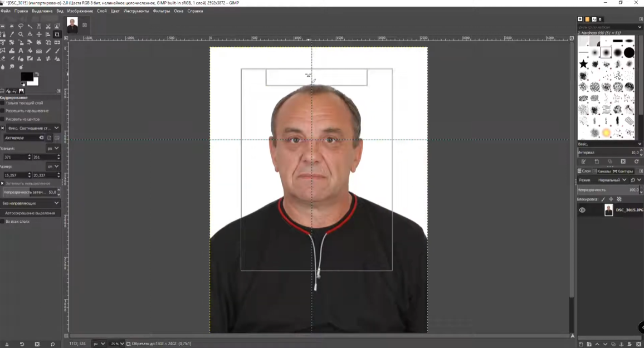Open the Справка menu

click(195, 11)
